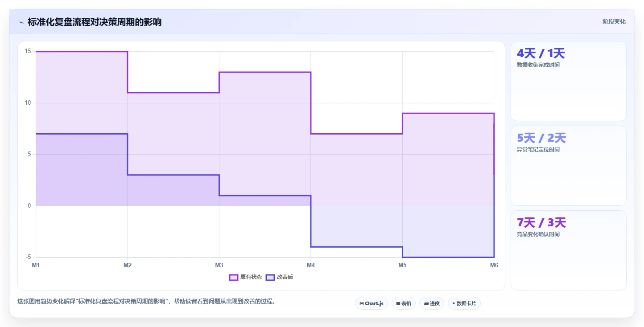The width and height of the screenshot is (644, 327).
Task: Select the Chart.js tag
Action: (372, 303)
